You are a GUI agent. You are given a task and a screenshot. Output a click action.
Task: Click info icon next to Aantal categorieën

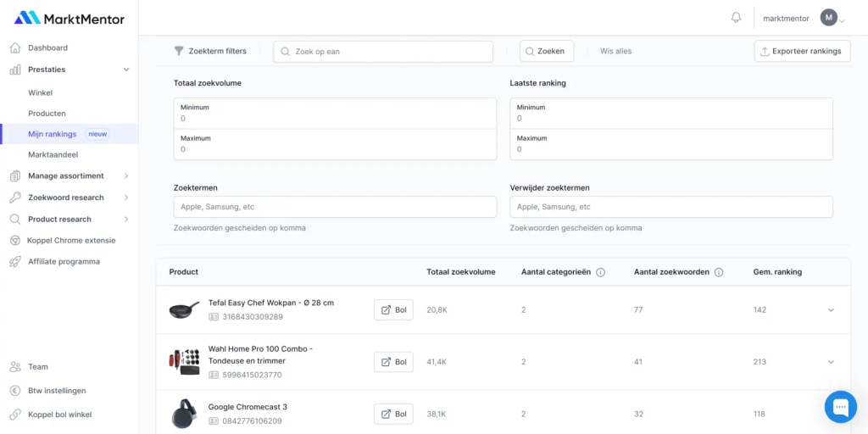pos(601,272)
